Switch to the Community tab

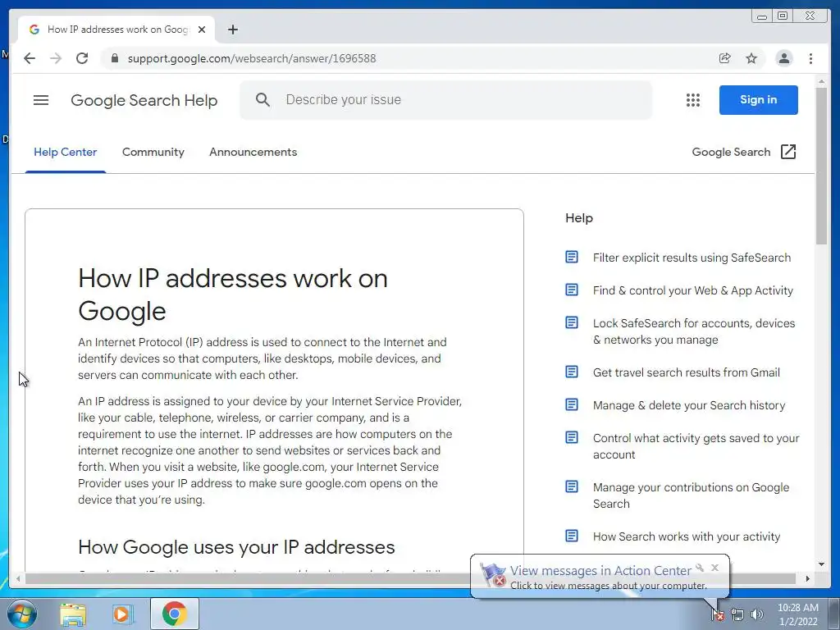[153, 152]
